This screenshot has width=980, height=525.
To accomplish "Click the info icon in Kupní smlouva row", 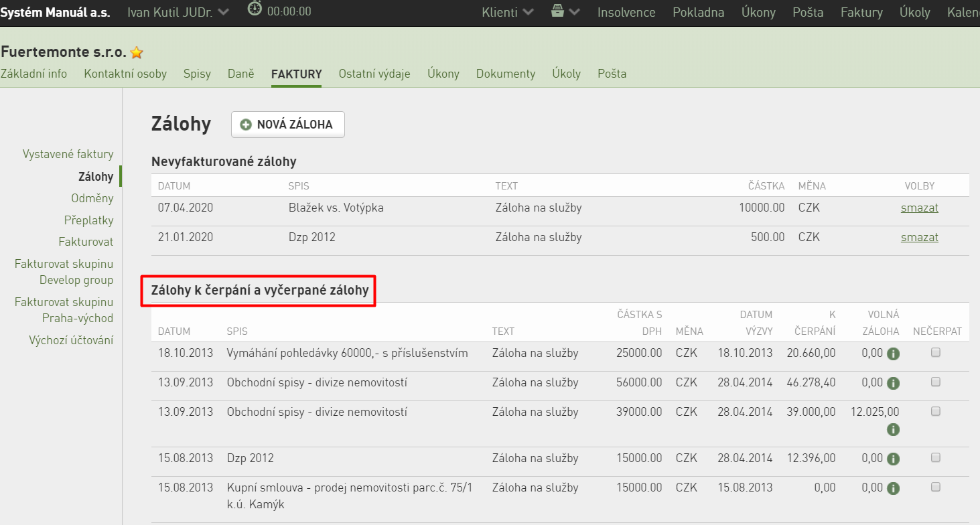I will point(893,488).
